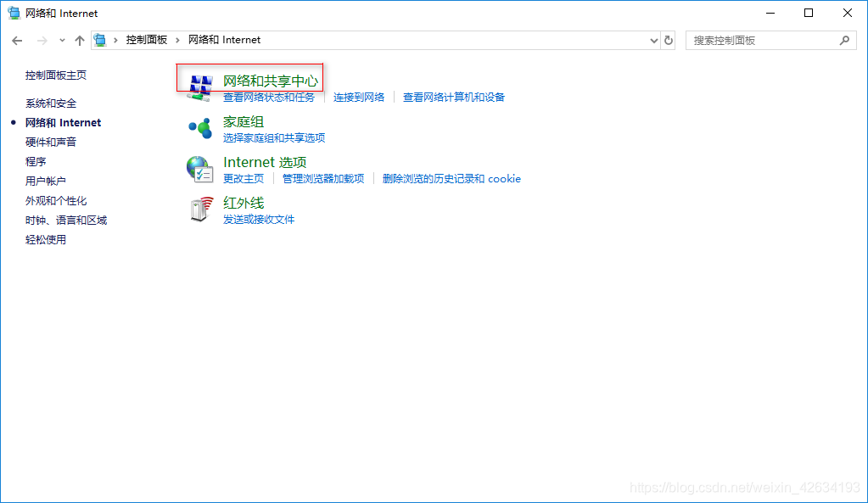Expand the address bar history dropdown
Screen dimensions: 868x503
(x=654, y=41)
